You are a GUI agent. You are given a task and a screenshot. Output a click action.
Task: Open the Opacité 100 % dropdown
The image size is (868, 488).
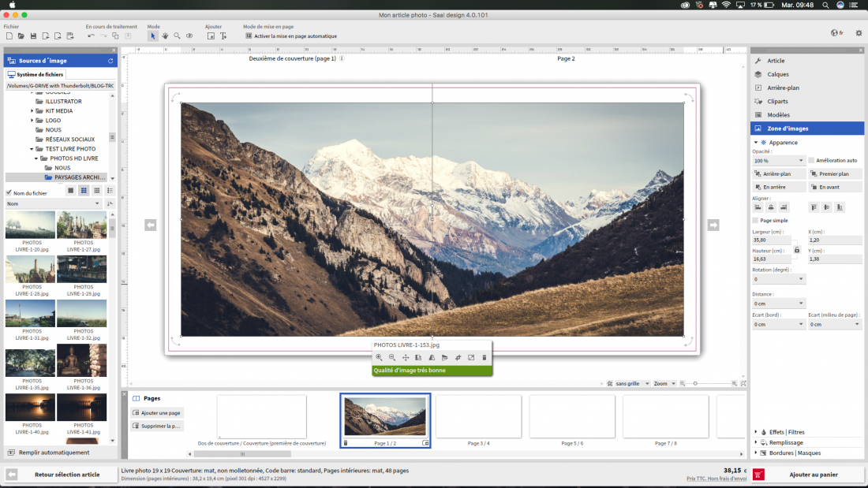click(778, 161)
